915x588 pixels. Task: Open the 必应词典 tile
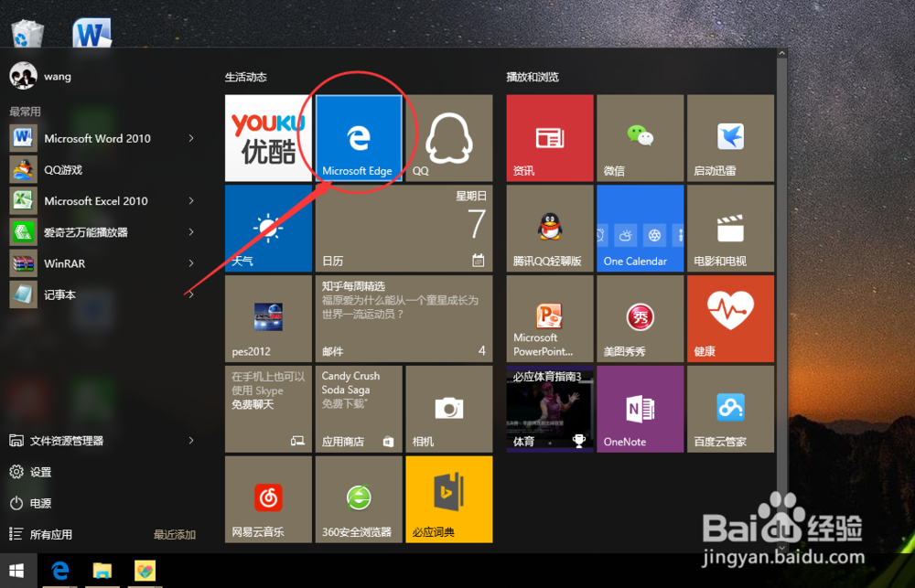tap(448, 500)
